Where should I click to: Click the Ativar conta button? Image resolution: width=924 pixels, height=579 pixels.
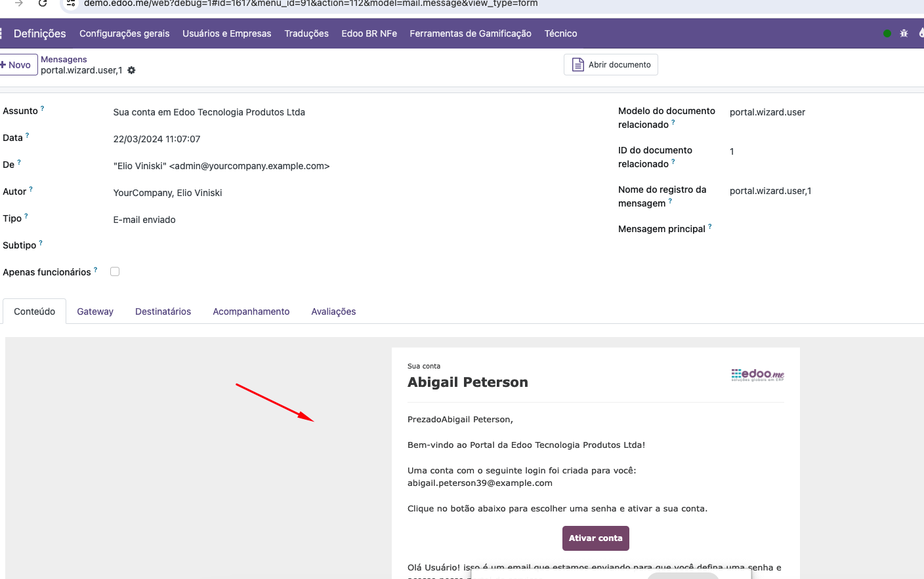coord(596,538)
